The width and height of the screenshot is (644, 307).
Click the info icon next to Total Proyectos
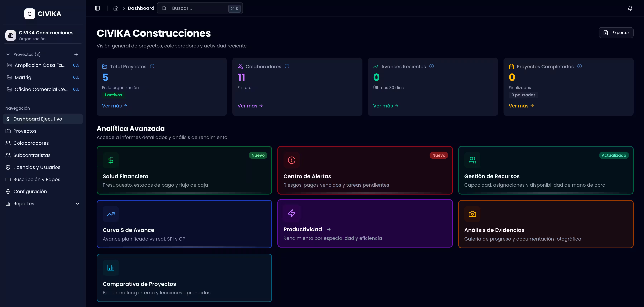click(152, 66)
